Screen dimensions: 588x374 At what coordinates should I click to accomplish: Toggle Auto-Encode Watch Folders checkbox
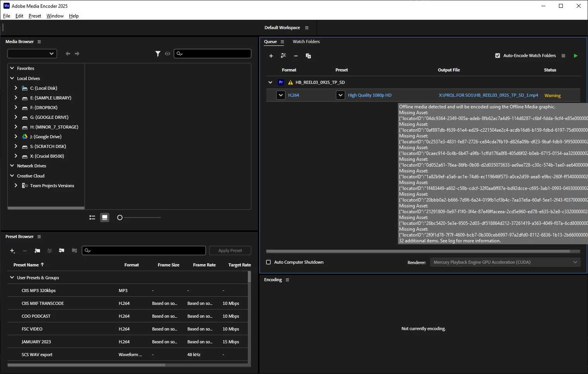[x=498, y=56]
